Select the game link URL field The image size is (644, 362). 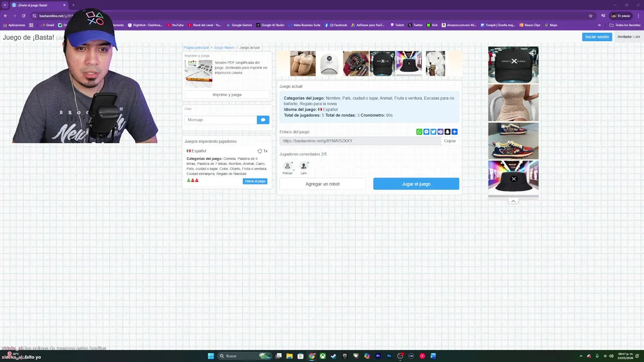(360, 141)
